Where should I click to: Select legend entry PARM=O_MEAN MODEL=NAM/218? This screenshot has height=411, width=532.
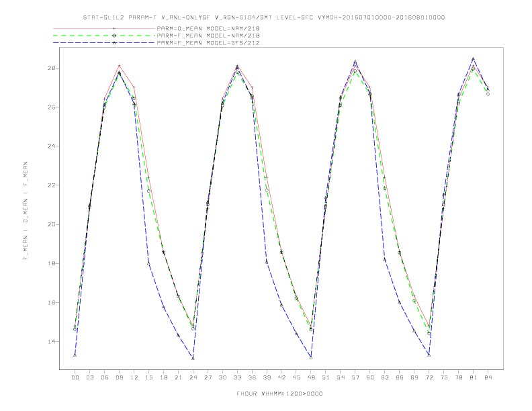pos(208,28)
